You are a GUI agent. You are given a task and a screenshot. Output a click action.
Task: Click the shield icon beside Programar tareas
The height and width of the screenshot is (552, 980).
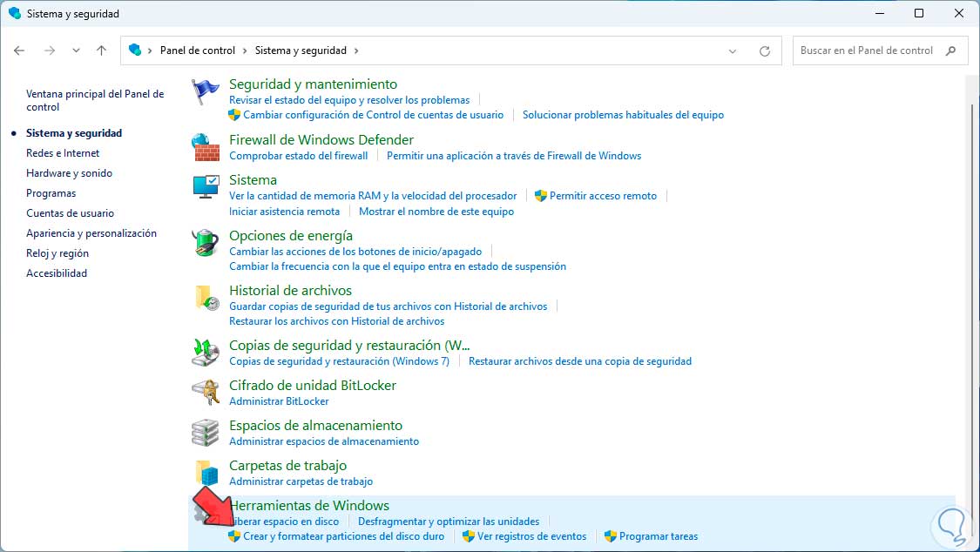(611, 536)
